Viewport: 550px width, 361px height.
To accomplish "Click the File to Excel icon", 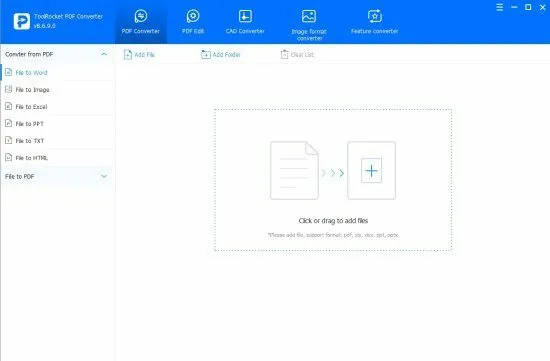I will point(8,106).
